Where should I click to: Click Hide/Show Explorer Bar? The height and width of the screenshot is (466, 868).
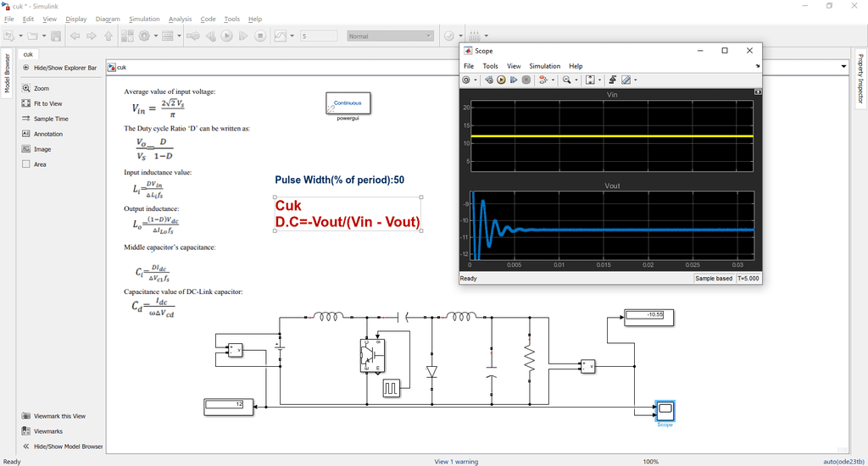(59, 68)
